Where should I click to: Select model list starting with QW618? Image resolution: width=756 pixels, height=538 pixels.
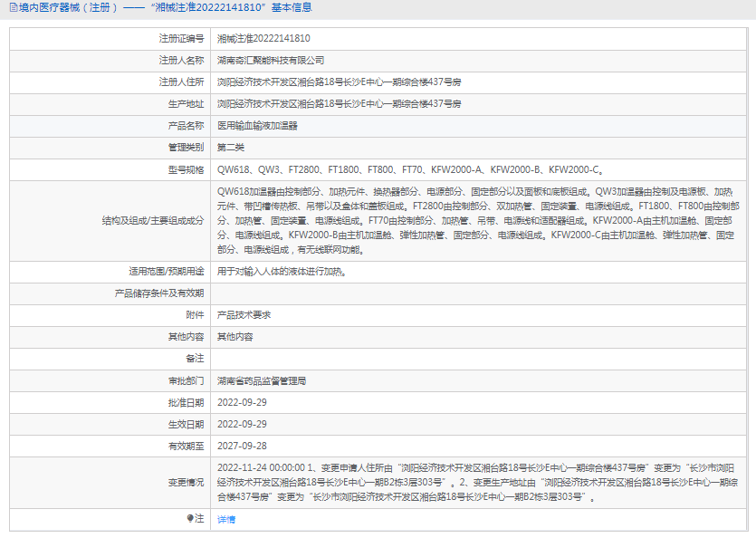point(410,170)
